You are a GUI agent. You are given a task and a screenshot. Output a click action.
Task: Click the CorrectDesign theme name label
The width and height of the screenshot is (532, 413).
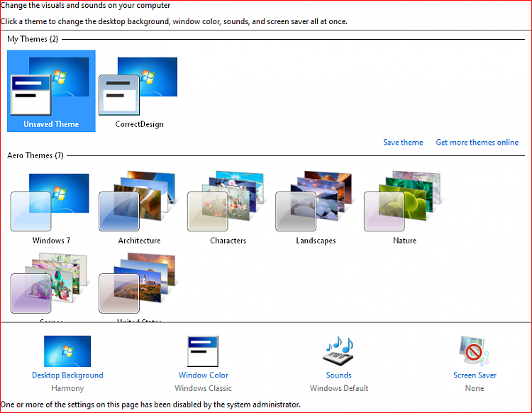[x=139, y=124]
